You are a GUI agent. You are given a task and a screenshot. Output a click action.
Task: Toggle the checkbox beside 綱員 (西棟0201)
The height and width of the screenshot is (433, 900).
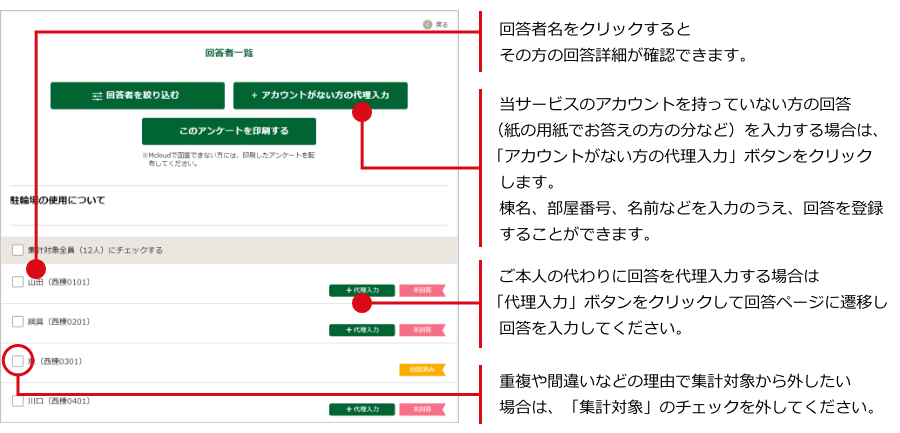18,321
